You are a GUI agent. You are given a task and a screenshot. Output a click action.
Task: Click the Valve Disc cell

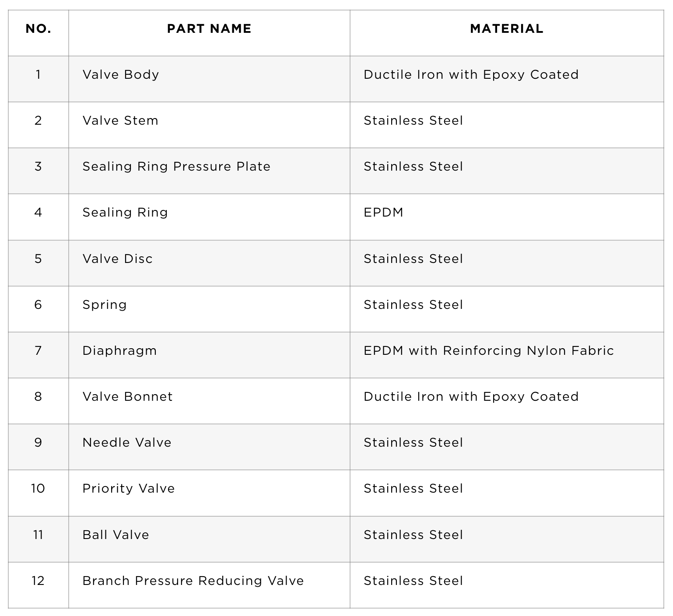tap(209, 263)
